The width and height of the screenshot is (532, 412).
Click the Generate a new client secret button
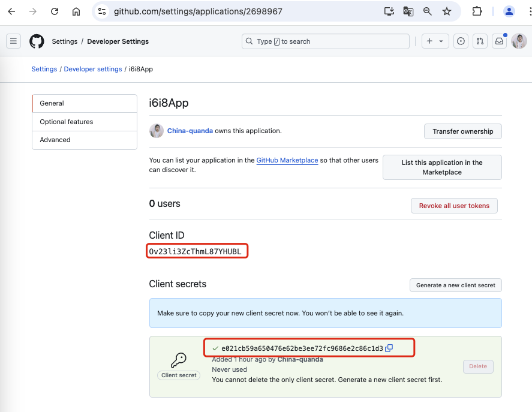tap(455, 285)
